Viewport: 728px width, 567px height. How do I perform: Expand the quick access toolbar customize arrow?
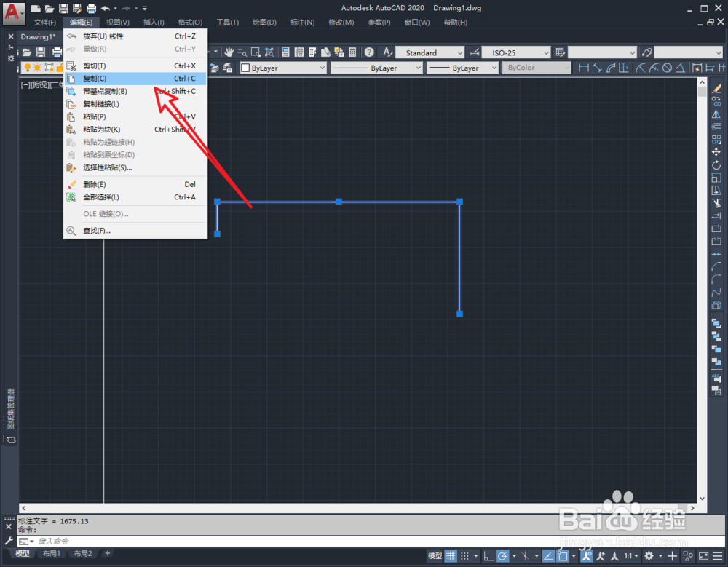[145, 8]
